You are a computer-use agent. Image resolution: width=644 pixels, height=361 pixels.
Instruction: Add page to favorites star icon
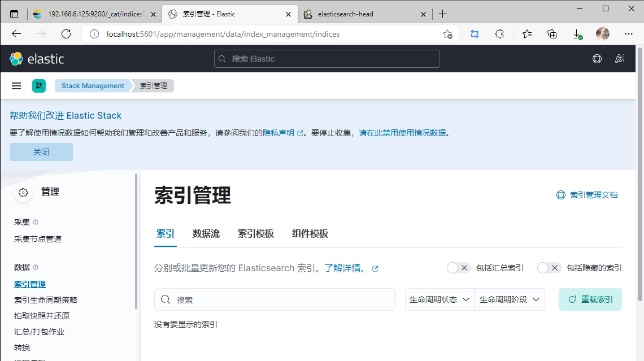(447, 34)
